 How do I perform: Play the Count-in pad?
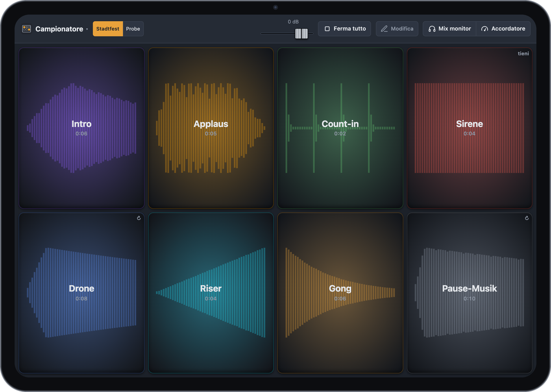pos(340,128)
